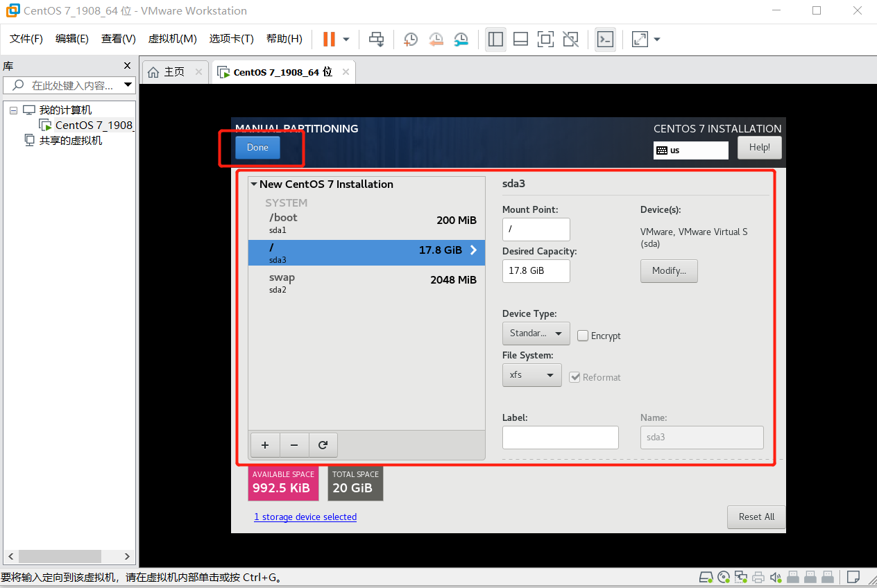Select CentOS 7_1908 VM in the library

point(94,126)
